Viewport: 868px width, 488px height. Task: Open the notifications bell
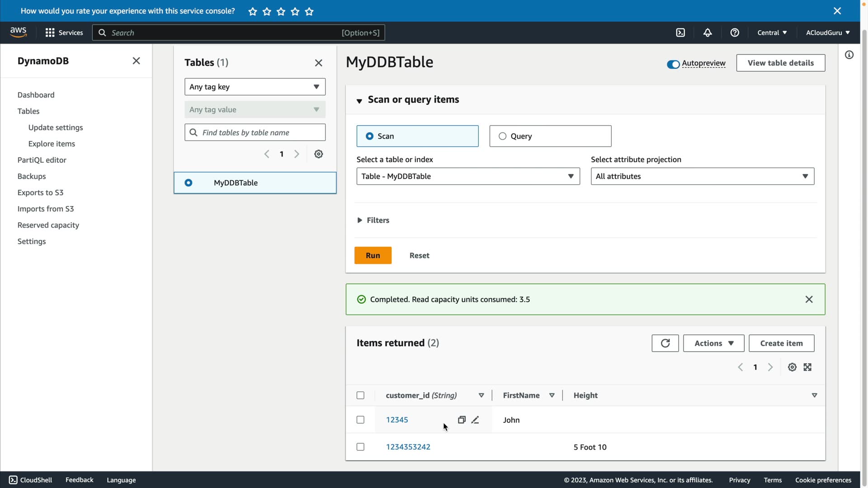(708, 33)
